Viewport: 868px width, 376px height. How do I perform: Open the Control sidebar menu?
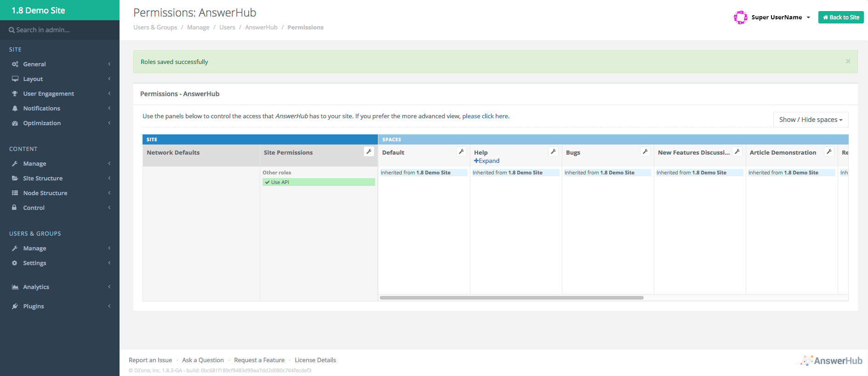click(x=60, y=208)
